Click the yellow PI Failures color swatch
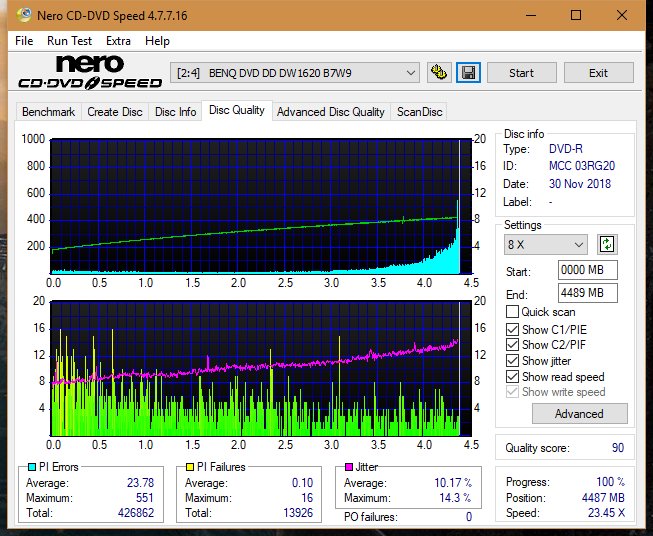Image resolution: width=653 pixels, height=536 pixels. point(190,467)
